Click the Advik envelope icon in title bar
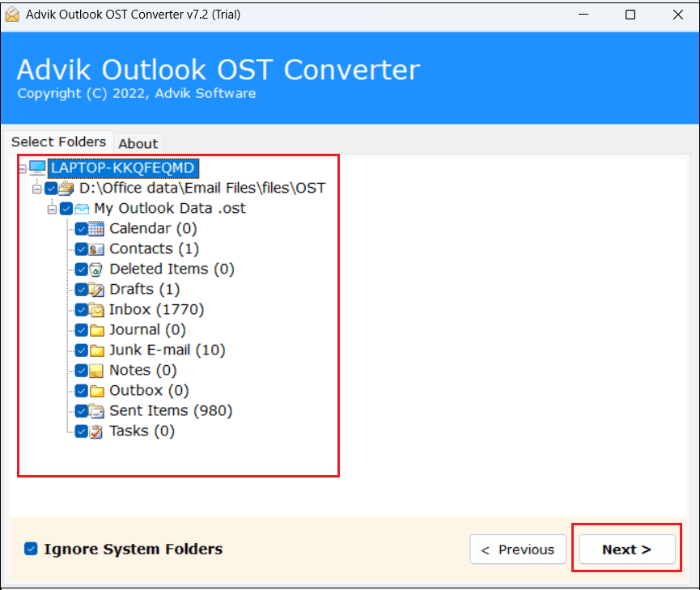700x590 pixels. (x=12, y=15)
